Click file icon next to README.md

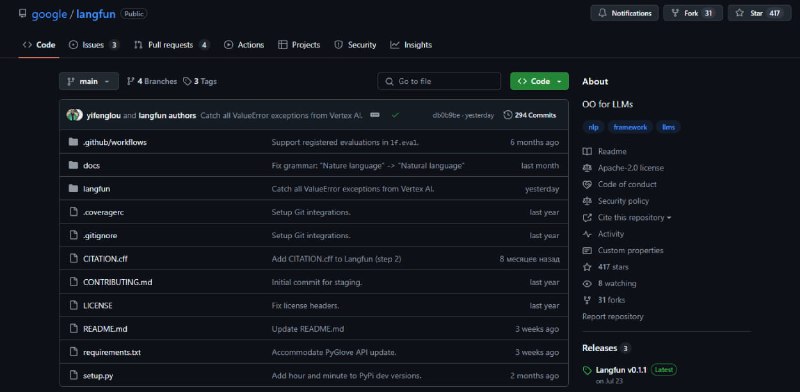[x=73, y=329]
